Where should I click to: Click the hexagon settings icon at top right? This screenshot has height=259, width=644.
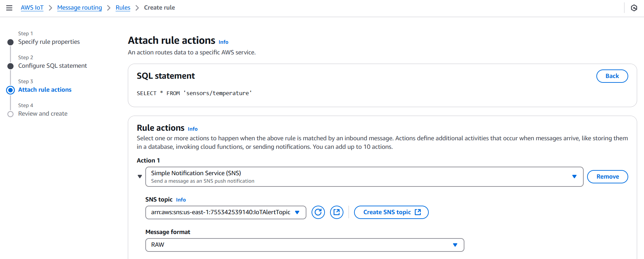click(634, 8)
